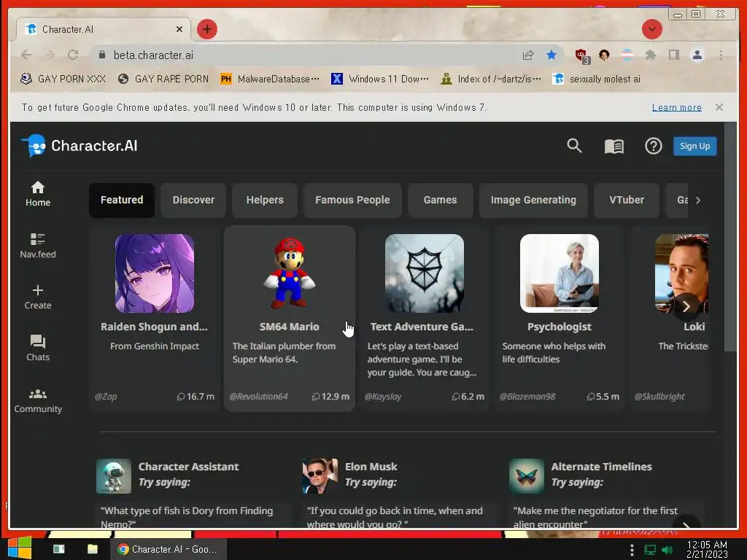Open the Index of /~dartz bookmark
This screenshot has width=747, height=560.
[x=491, y=79]
